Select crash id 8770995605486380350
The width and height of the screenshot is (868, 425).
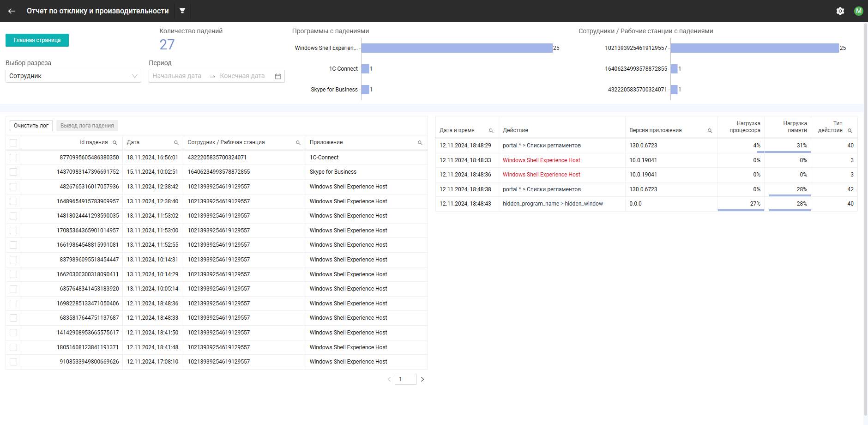89,158
